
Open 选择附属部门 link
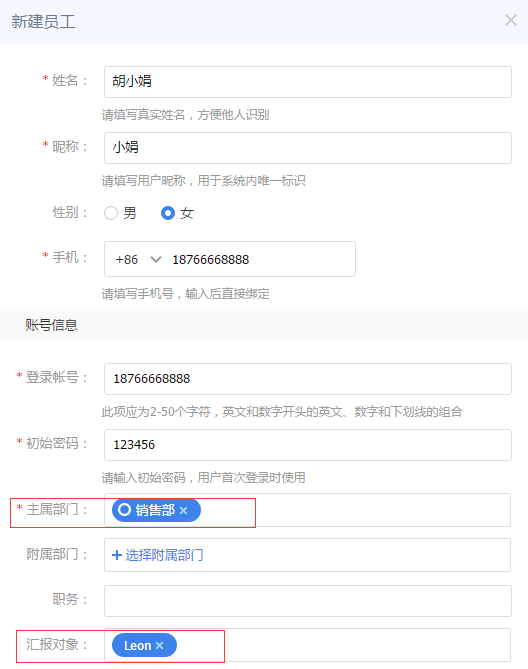(164, 555)
